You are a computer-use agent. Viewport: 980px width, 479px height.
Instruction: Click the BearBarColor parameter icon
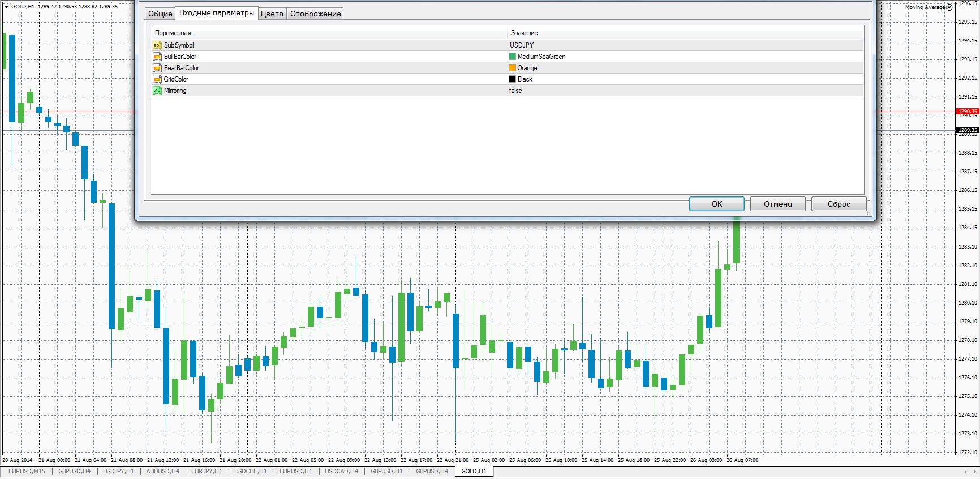point(157,68)
